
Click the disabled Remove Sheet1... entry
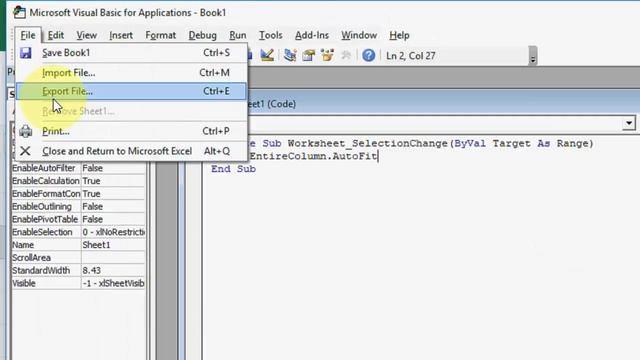tap(131, 111)
